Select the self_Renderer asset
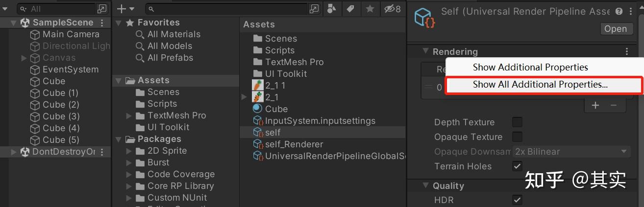This screenshot has height=207, width=644. point(294,144)
